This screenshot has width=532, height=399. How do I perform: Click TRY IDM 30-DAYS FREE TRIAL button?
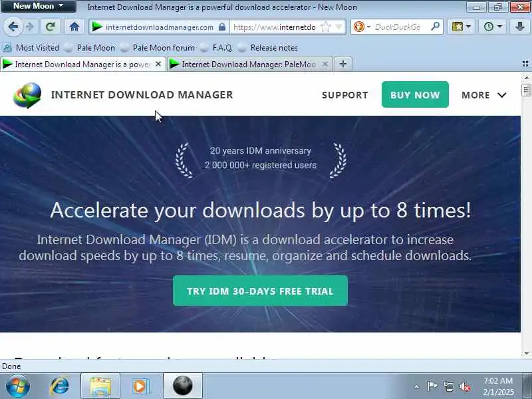point(260,291)
